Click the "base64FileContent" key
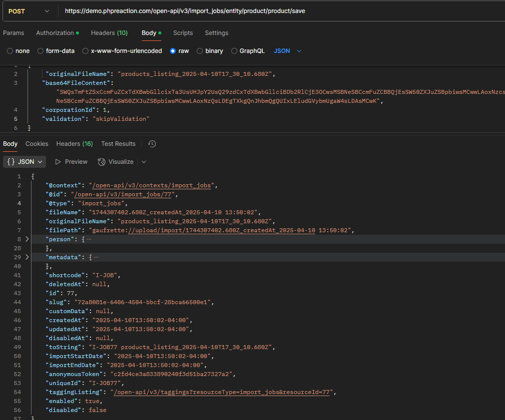The image size is (505, 420). (76, 83)
